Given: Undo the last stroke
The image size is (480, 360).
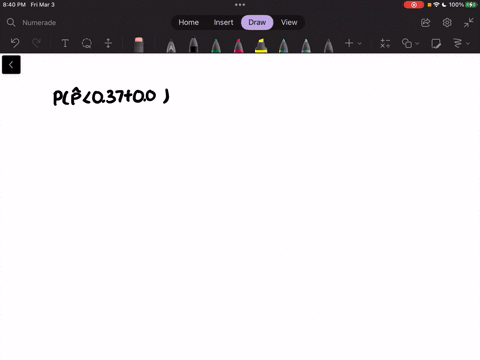Looking at the screenshot, I should click(x=15, y=43).
